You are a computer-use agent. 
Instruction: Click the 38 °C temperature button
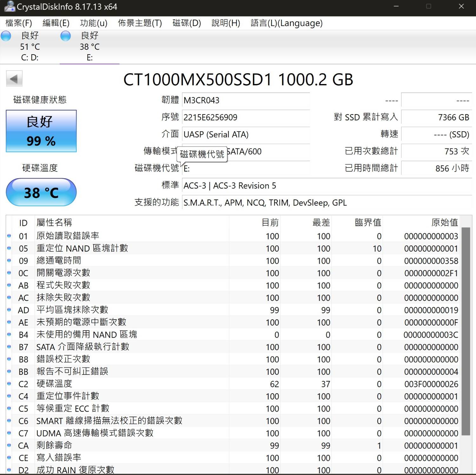(x=41, y=192)
